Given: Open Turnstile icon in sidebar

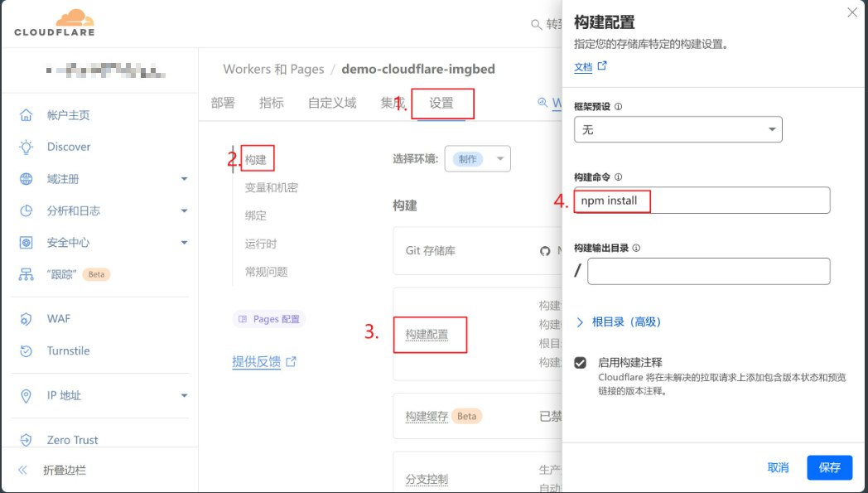Looking at the screenshot, I should tap(27, 350).
